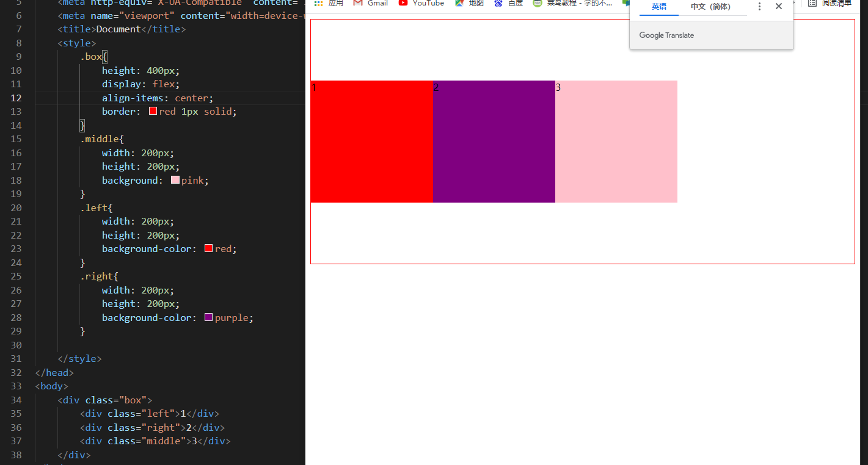Click the red box labeled 1
This screenshot has width=868, height=465.
372,142
